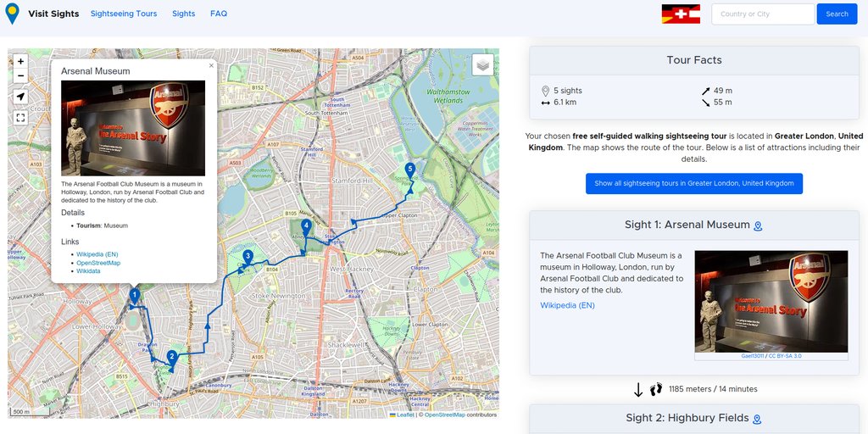The height and width of the screenshot is (434, 868).
Task: Open the FAQ page
Action: coord(219,14)
